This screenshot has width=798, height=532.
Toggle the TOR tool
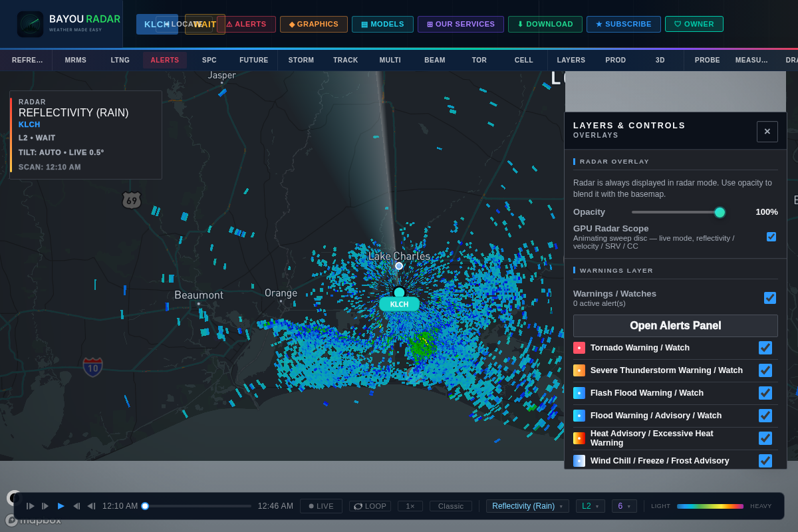click(x=479, y=60)
